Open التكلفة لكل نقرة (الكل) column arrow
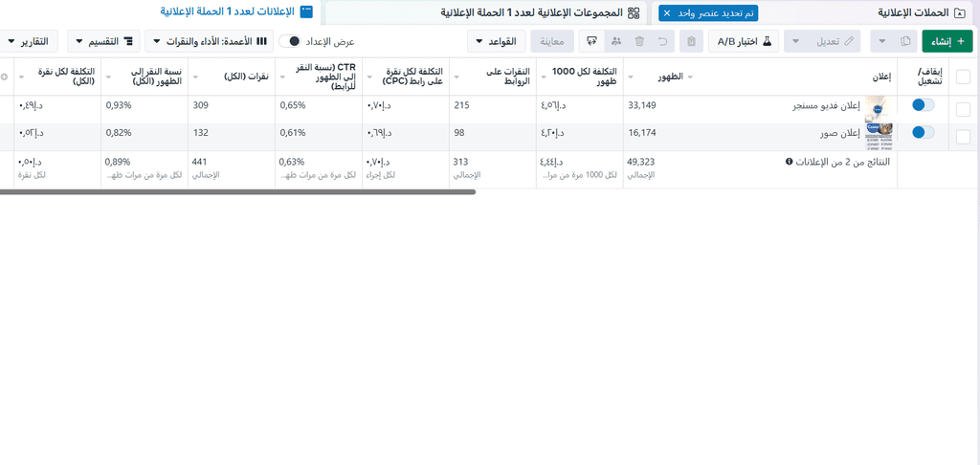 (x=22, y=77)
